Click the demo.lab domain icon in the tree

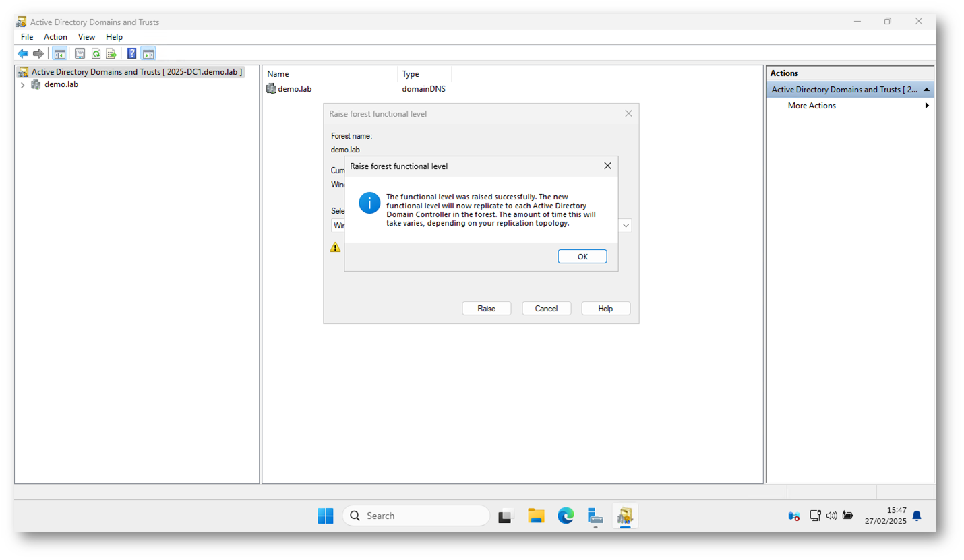pyautogui.click(x=36, y=84)
